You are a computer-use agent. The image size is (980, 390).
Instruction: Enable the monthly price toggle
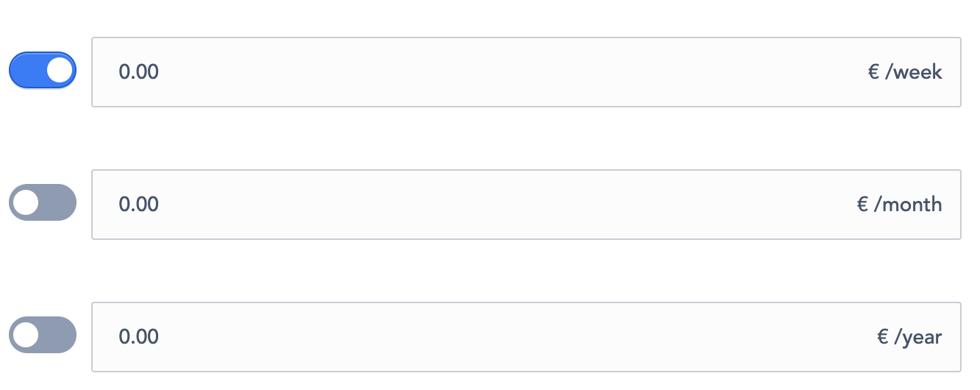pyautogui.click(x=43, y=202)
